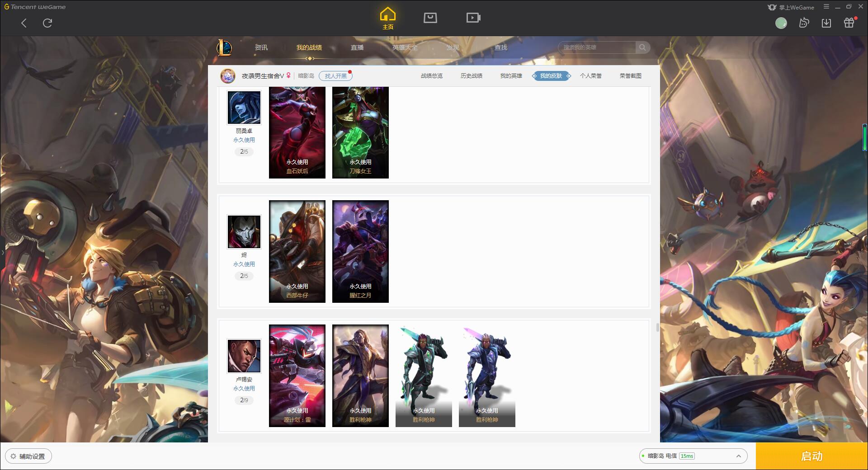The height and width of the screenshot is (470, 868).
Task: Switch to the 查找 tab
Action: [x=501, y=47]
